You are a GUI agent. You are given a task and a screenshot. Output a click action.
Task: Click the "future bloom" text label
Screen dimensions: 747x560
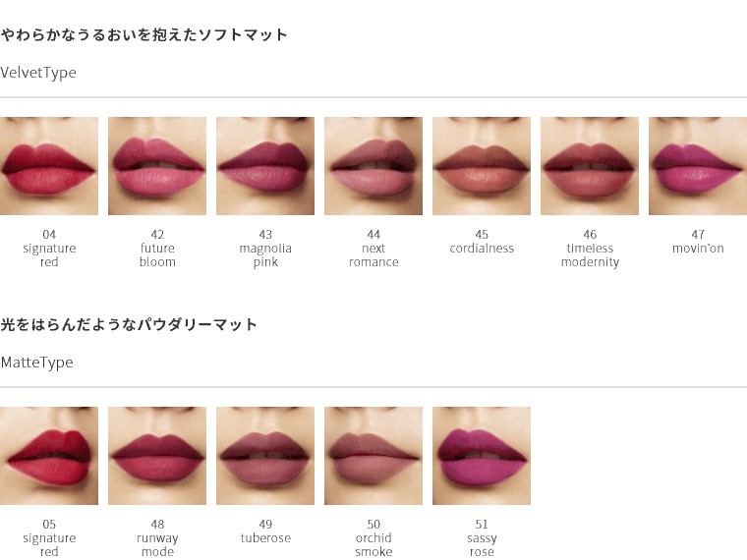point(157,255)
